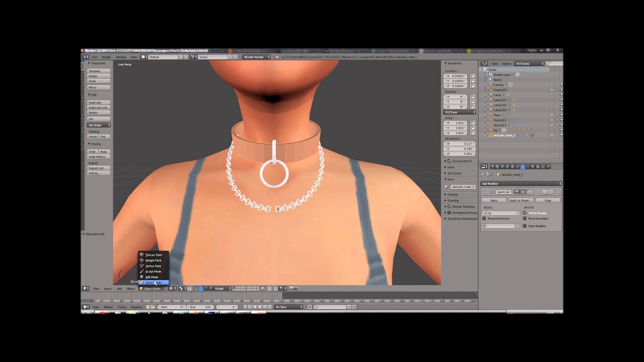Enable the Bone Envelopes checkbox
Screen dimensions: 644x362
tap(525, 218)
